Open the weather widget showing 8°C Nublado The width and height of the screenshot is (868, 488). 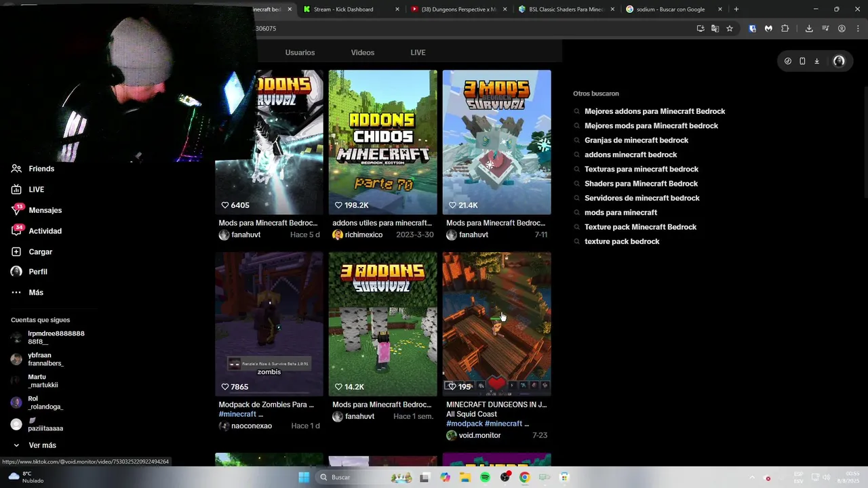[26, 477]
